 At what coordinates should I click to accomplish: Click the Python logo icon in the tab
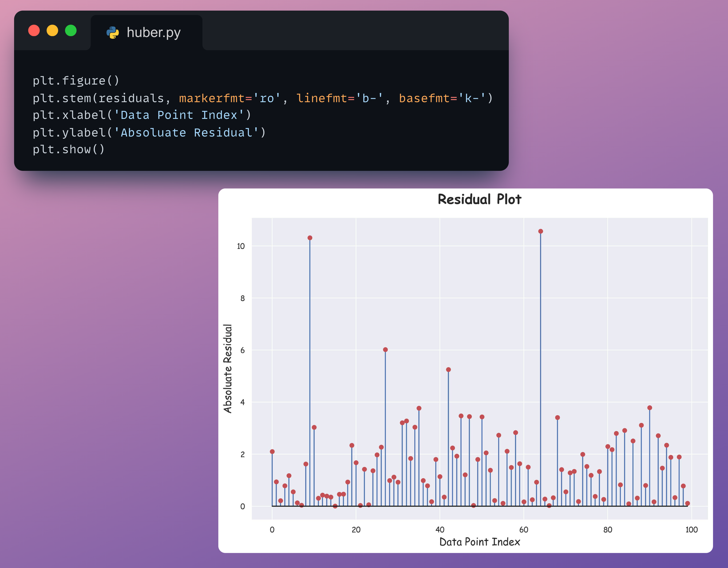pos(112,32)
